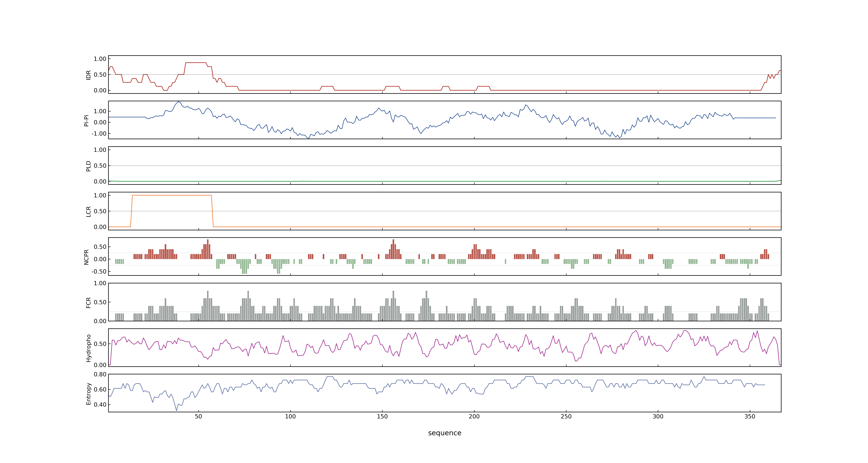Click the LCR orange plateau at 1.00
Viewport: 868px width, 463px height.
pos(172,195)
